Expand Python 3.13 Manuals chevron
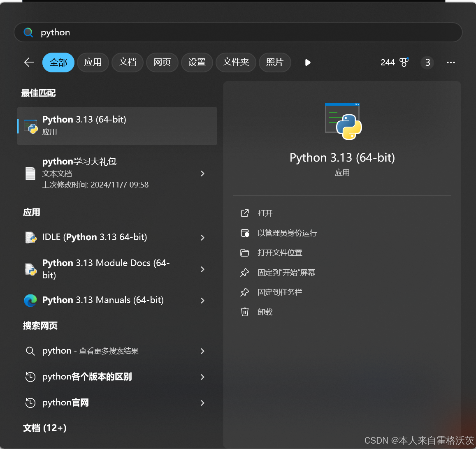 click(x=202, y=301)
